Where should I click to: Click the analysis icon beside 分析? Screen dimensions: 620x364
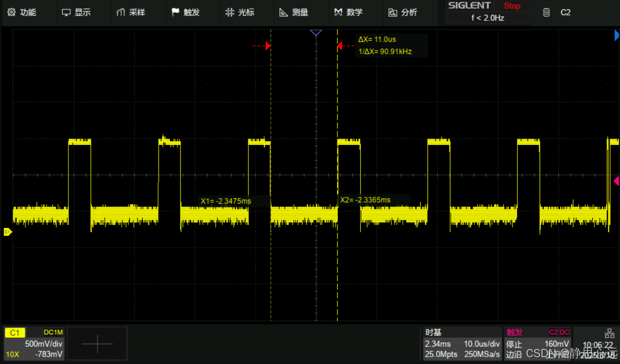[x=393, y=13]
